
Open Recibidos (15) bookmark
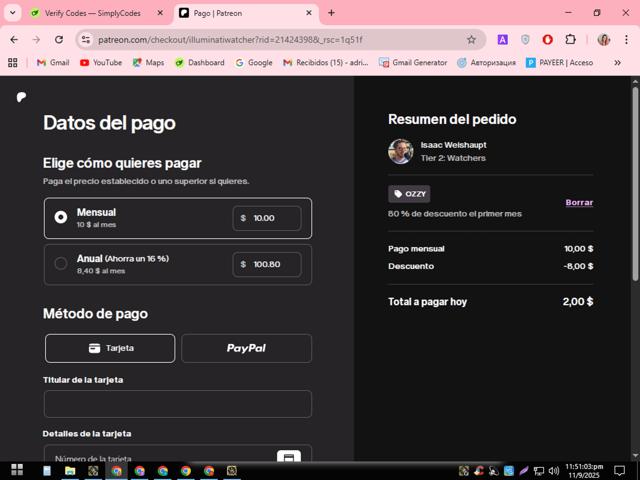326,62
